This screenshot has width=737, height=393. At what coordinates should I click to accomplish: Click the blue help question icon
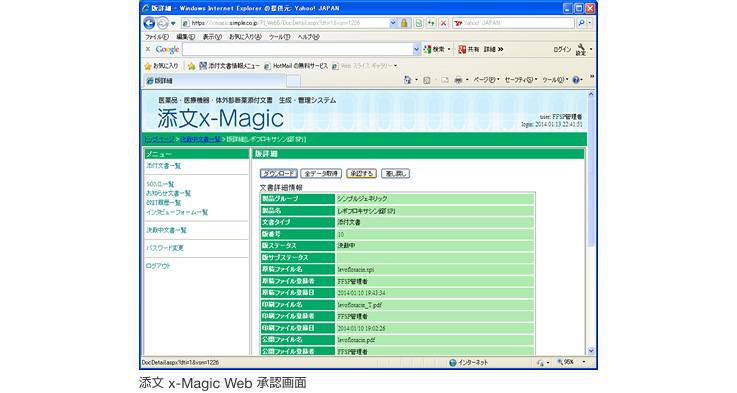click(x=576, y=80)
